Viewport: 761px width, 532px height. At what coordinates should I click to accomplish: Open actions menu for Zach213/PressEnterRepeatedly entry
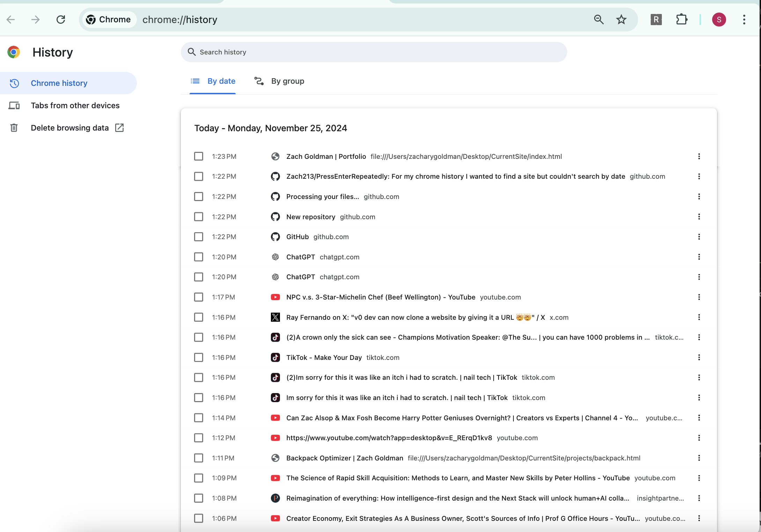[699, 177]
